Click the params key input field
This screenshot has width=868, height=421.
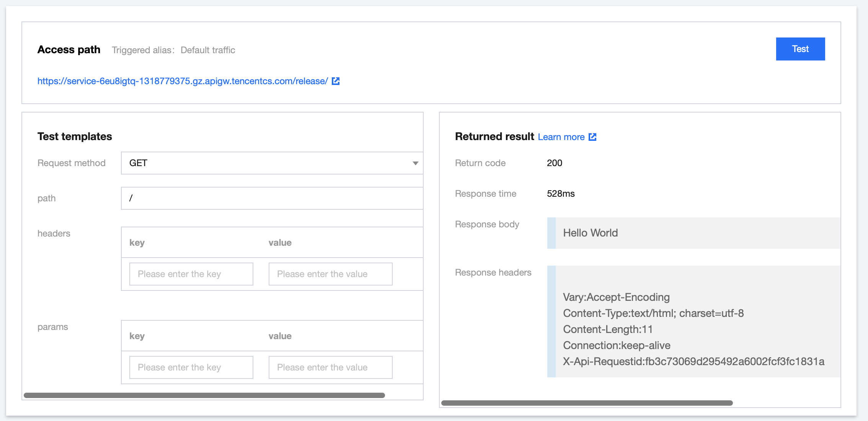pyautogui.click(x=191, y=367)
